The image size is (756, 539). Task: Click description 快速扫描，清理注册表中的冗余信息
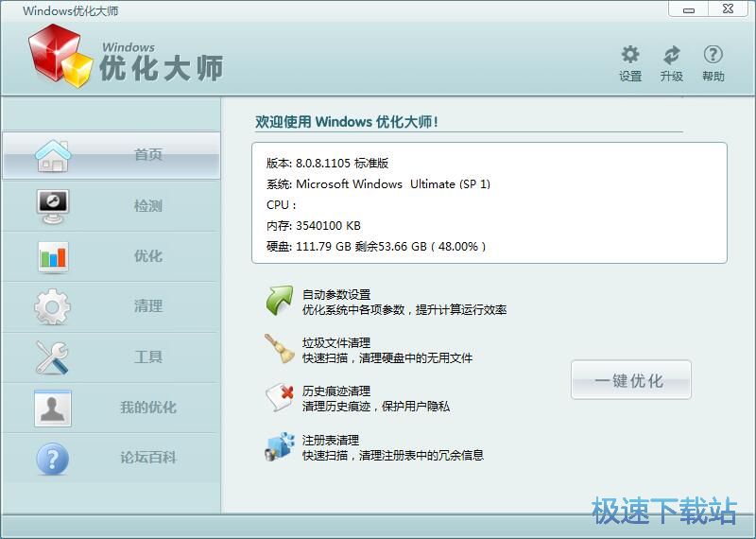[393, 455]
